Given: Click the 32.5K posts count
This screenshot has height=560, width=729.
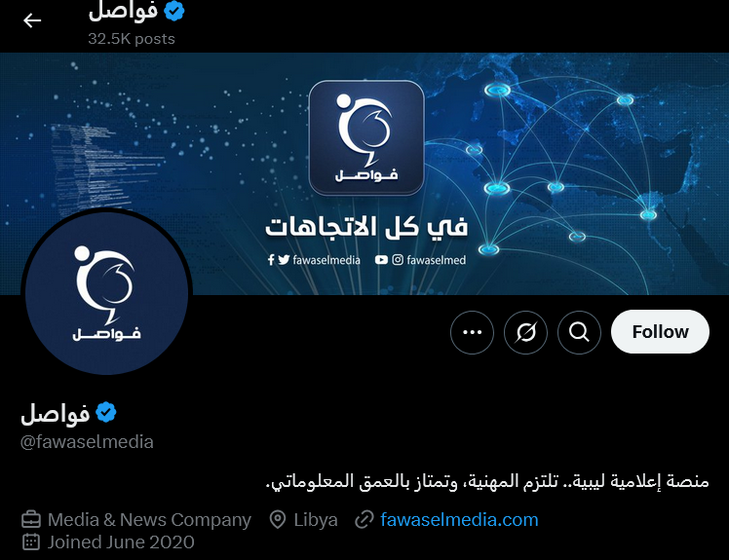Looking at the screenshot, I should 132,39.
